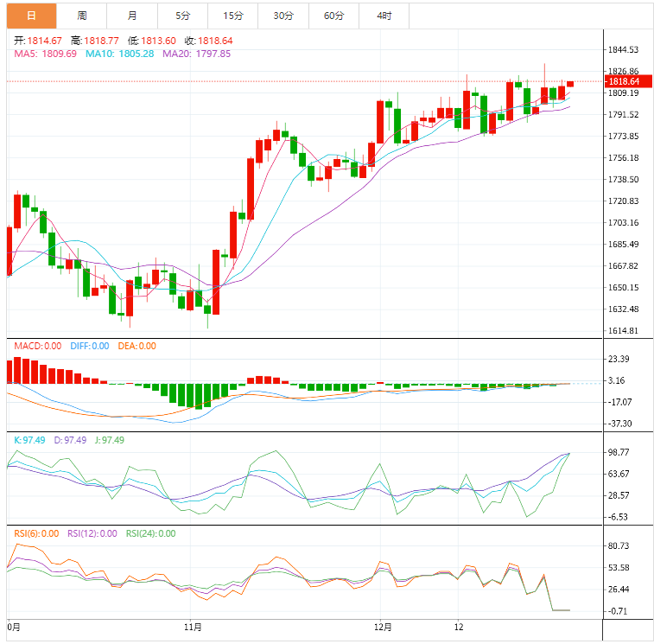Switch to the 5分 interval tab
Screen dimensions: 654x644
point(182,16)
